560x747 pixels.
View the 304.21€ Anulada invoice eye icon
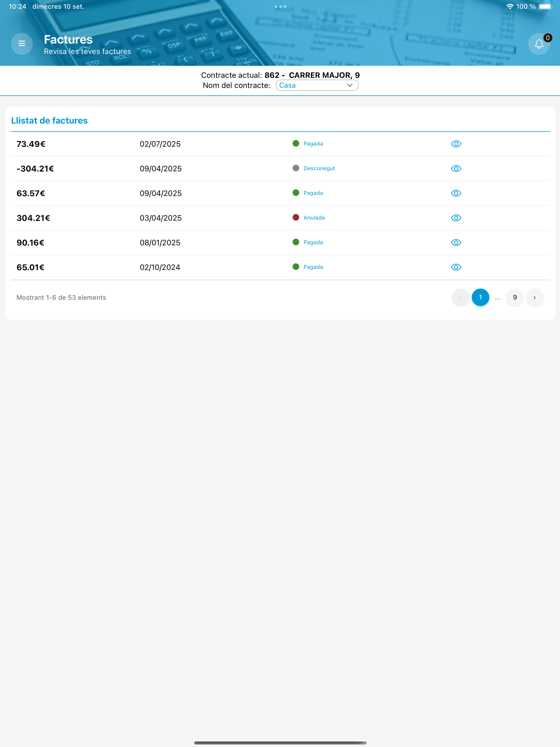456,218
